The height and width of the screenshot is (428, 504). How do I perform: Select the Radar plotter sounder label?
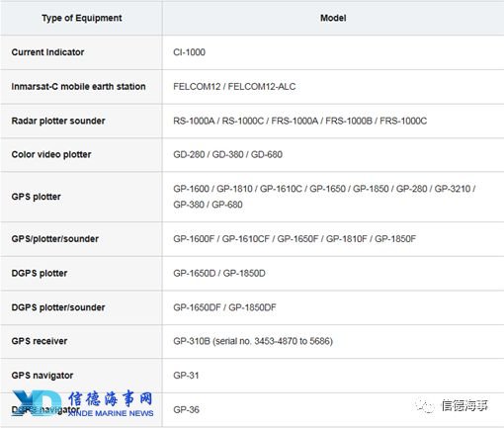pyautogui.click(x=58, y=121)
